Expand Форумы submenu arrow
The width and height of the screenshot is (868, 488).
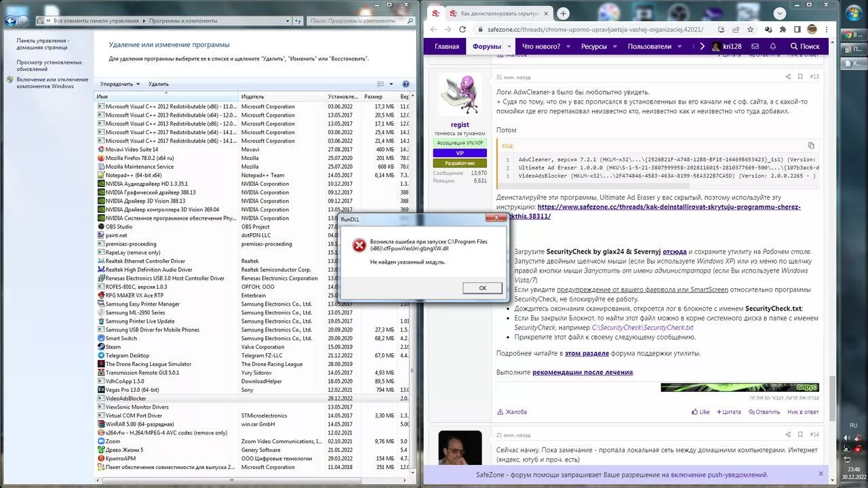[510, 46]
